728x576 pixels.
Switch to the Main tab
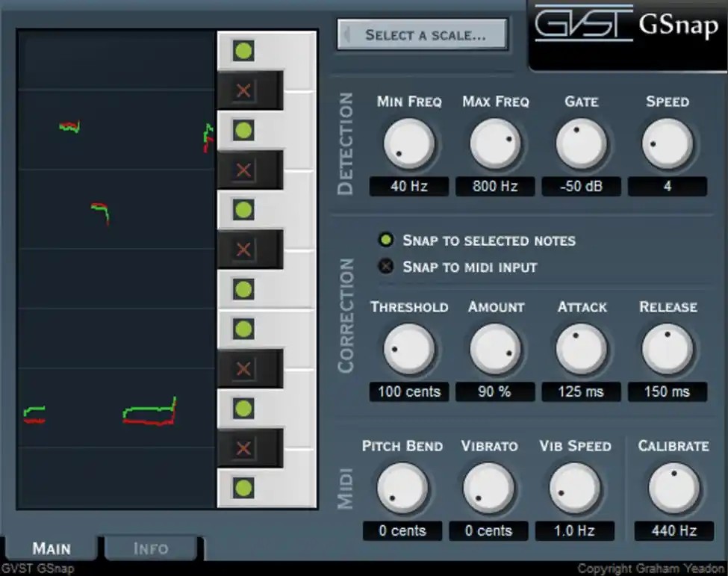51,548
